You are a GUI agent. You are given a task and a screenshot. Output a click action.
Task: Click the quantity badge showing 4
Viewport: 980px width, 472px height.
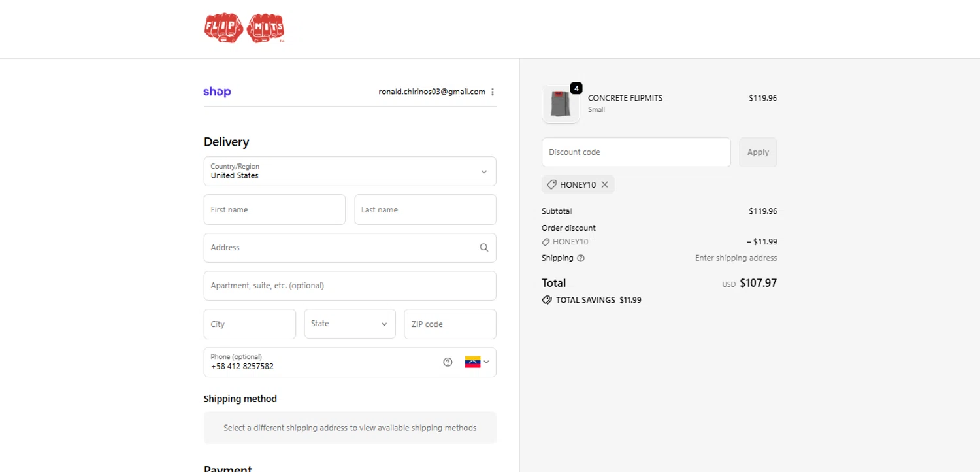tap(576, 88)
